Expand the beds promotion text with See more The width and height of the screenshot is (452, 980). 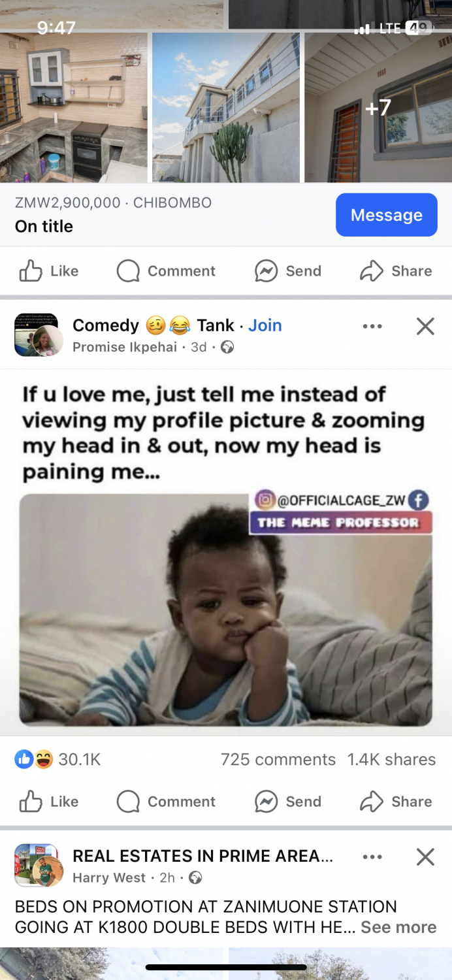(x=398, y=927)
